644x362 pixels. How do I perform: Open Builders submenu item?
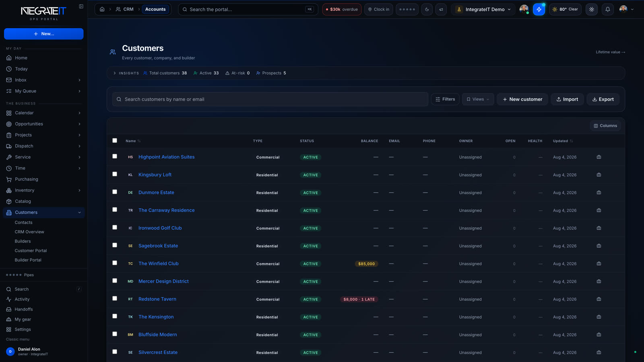(23, 241)
